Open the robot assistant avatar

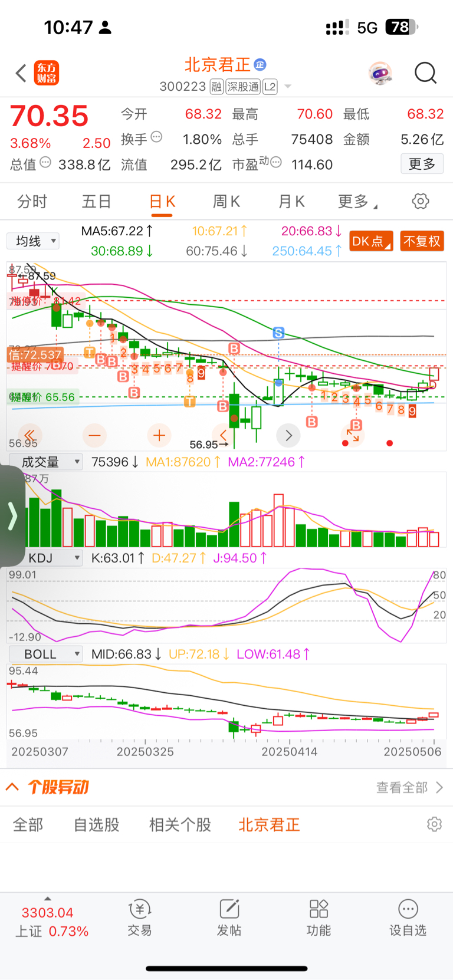pyautogui.click(x=380, y=73)
